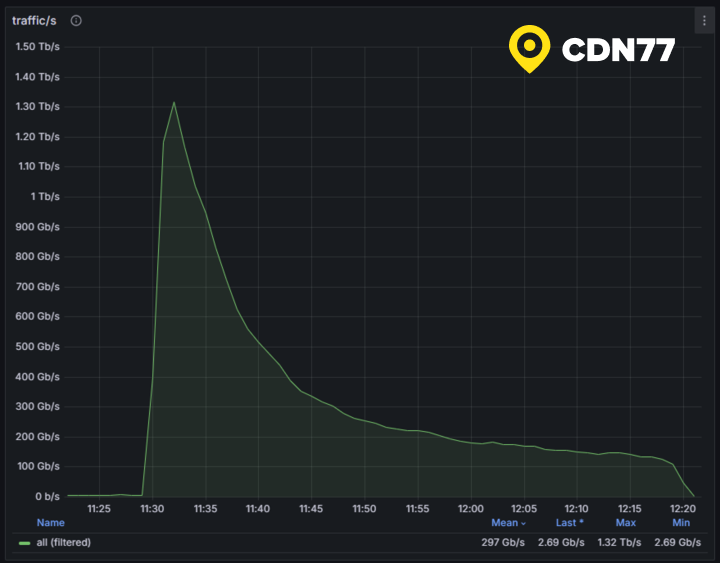This screenshot has height=563, width=720.
Task: Click the 11:35 time axis label
Action: click(205, 509)
